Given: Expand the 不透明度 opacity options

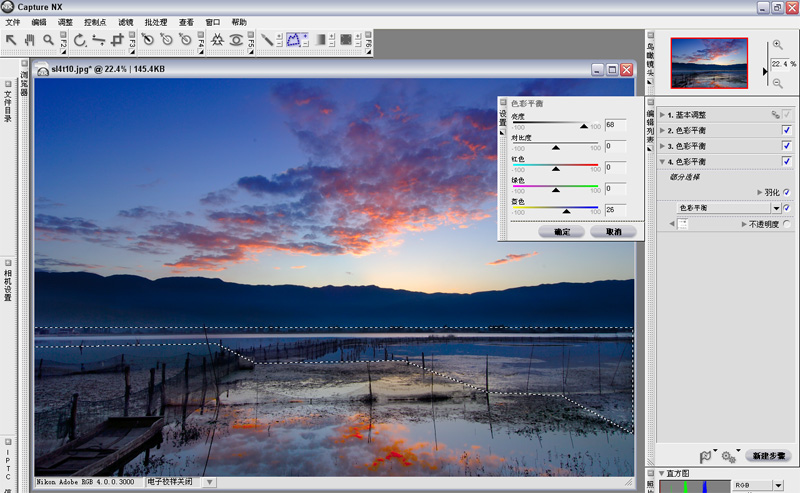Looking at the screenshot, I should pos(744,224).
